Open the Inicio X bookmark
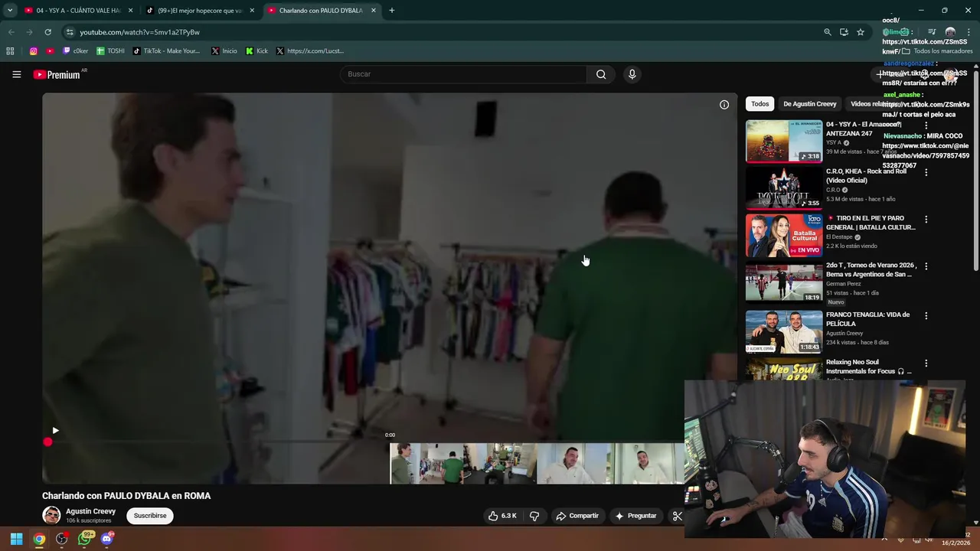Screen dimensions: 980x551 coord(224,51)
